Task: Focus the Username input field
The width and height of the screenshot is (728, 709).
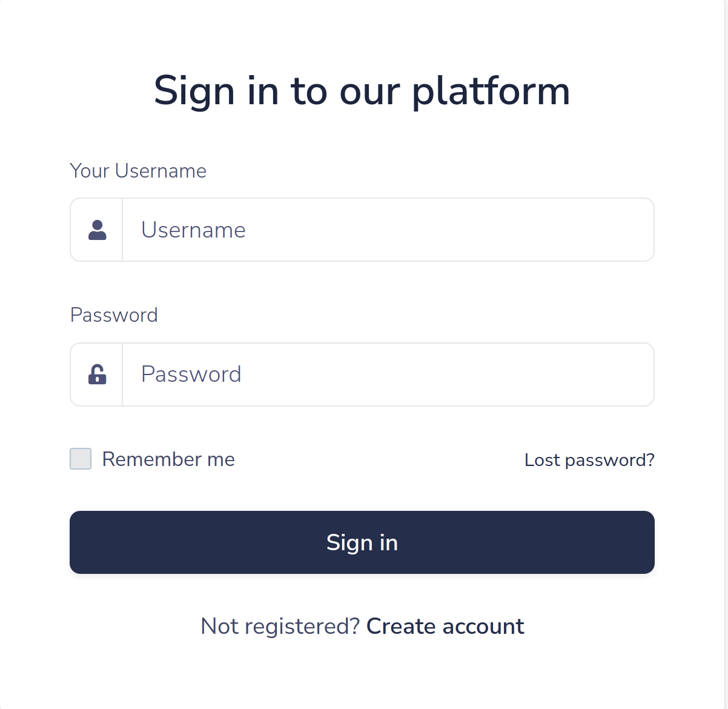Action: click(x=388, y=230)
